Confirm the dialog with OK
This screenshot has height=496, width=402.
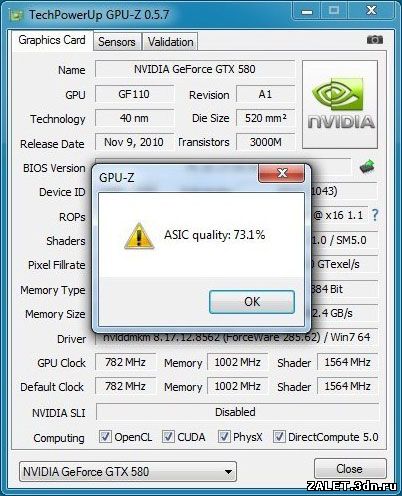(252, 302)
